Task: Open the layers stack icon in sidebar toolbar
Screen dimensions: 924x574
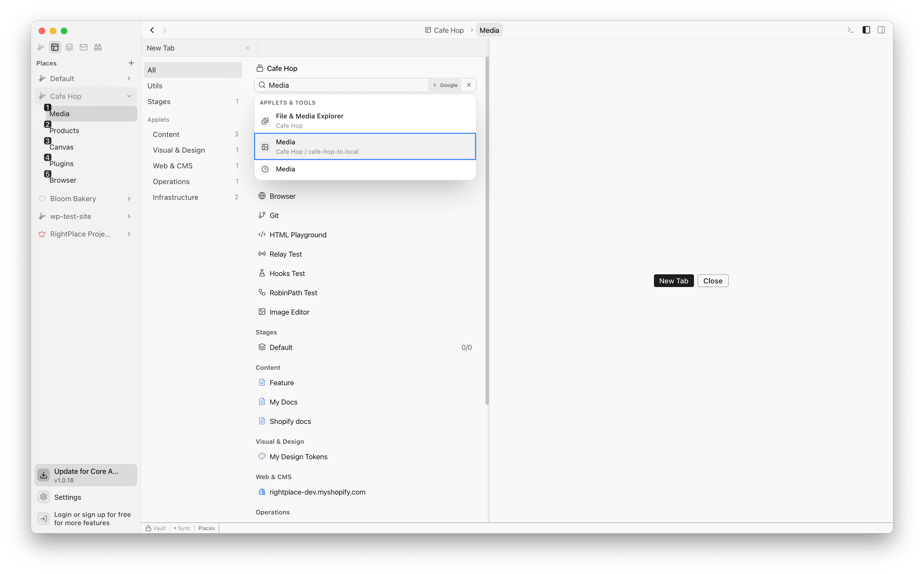Action: (x=69, y=47)
